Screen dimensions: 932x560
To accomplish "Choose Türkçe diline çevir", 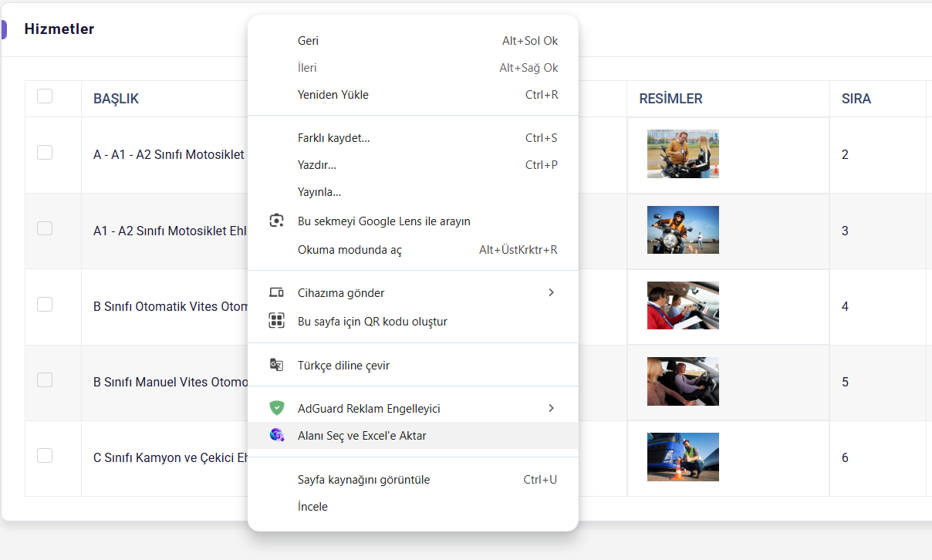I will coord(413,365).
